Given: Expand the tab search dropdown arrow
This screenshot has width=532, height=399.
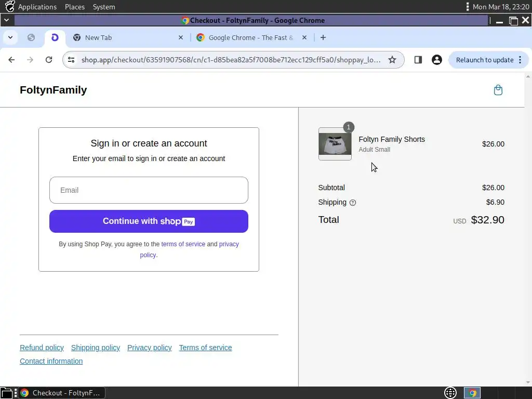Looking at the screenshot, I should [10, 37].
